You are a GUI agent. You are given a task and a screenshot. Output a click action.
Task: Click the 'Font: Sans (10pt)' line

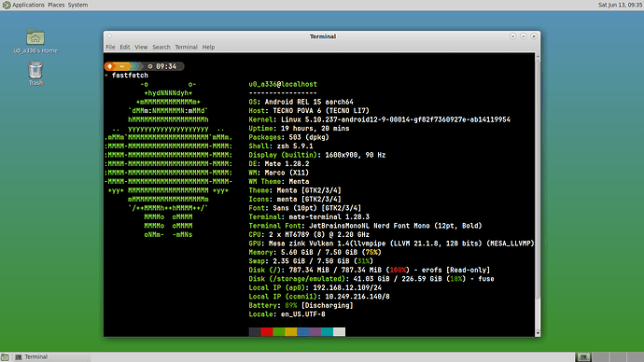tap(305, 208)
